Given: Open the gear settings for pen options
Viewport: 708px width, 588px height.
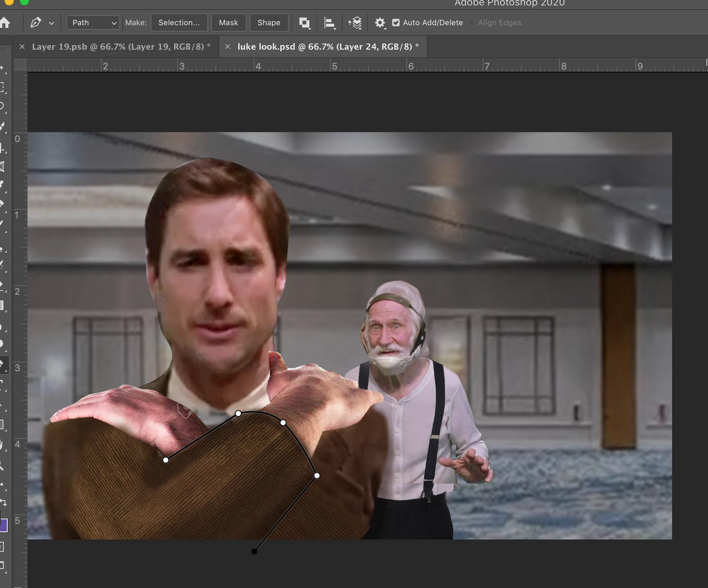Looking at the screenshot, I should (x=380, y=23).
